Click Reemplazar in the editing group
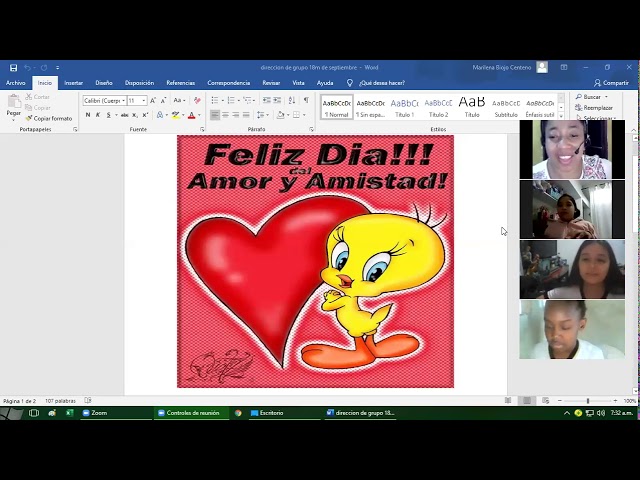 [594, 108]
